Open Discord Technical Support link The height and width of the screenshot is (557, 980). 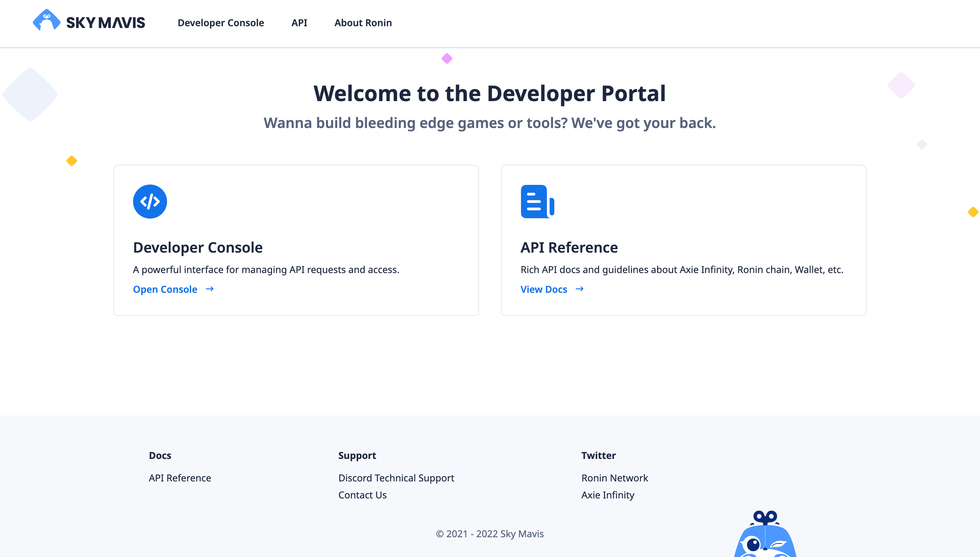tap(396, 478)
